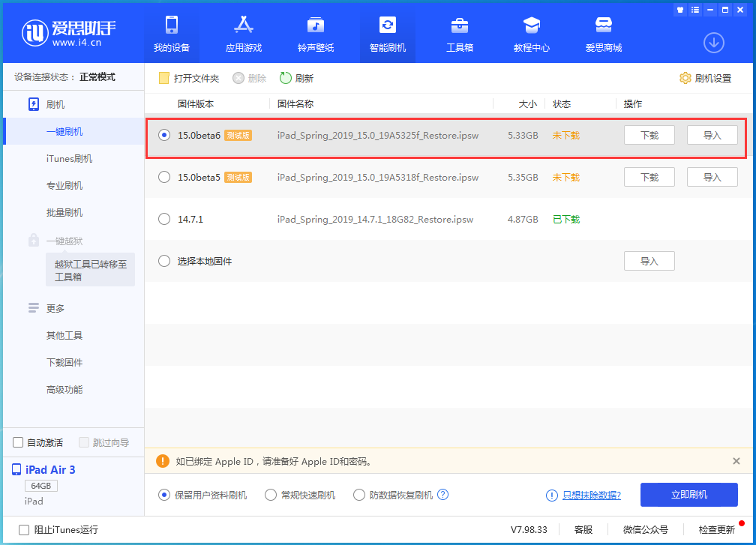Image resolution: width=756 pixels, height=545 pixels.
Task: Go to 铃声壁纸 section
Action: tap(315, 34)
